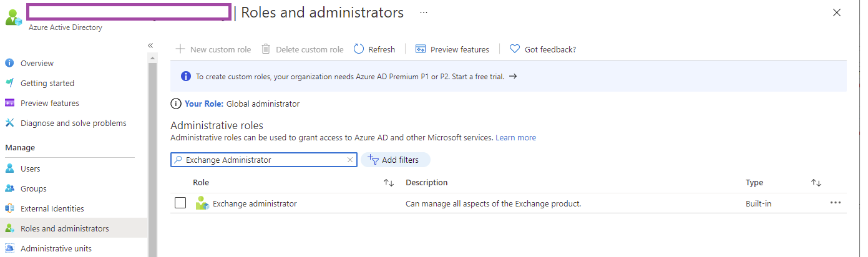Click the Azure Active Directory header icon

(x=13, y=17)
